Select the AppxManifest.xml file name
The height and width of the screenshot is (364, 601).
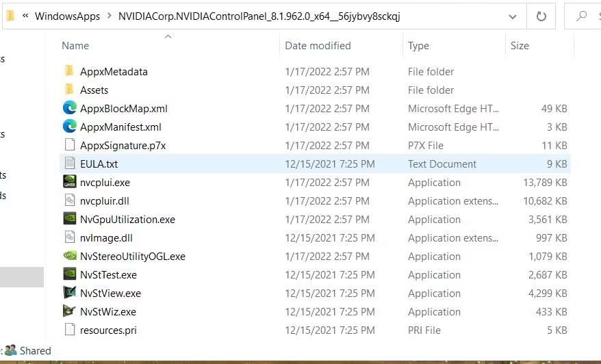tap(120, 127)
